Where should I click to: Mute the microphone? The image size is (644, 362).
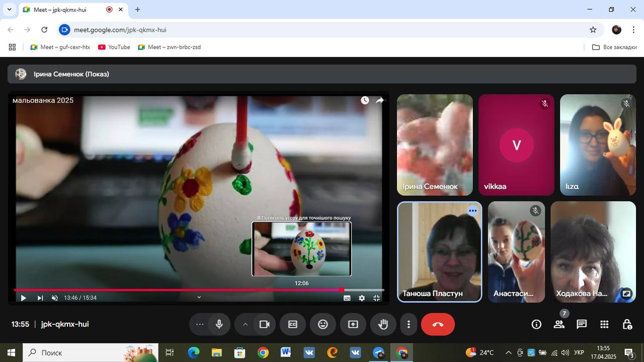click(219, 324)
